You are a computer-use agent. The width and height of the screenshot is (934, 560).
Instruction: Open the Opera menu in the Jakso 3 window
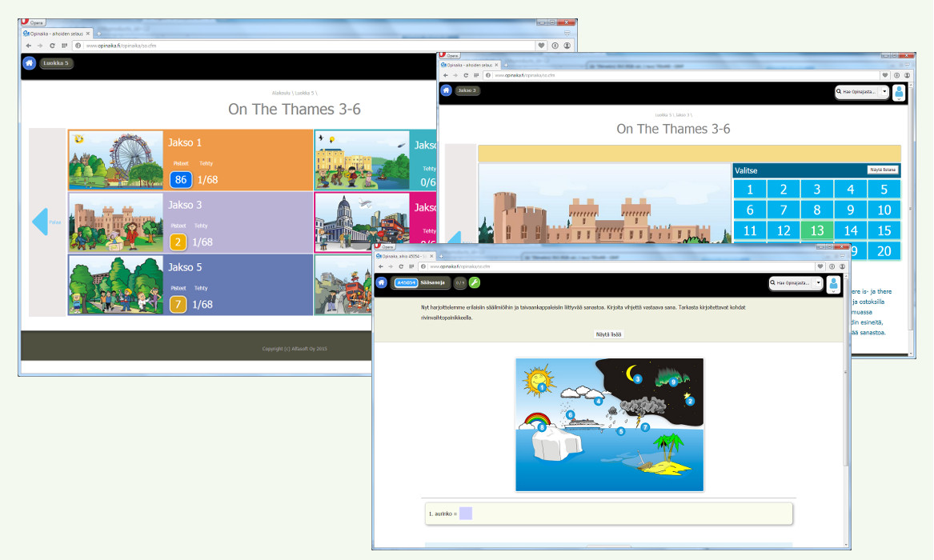tap(450, 55)
